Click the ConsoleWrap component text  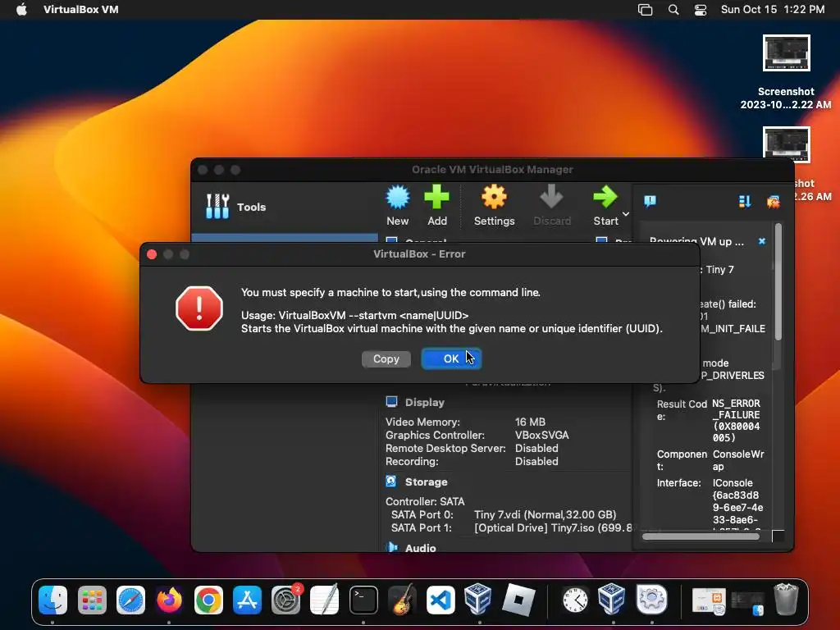click(x=737, y=460)
